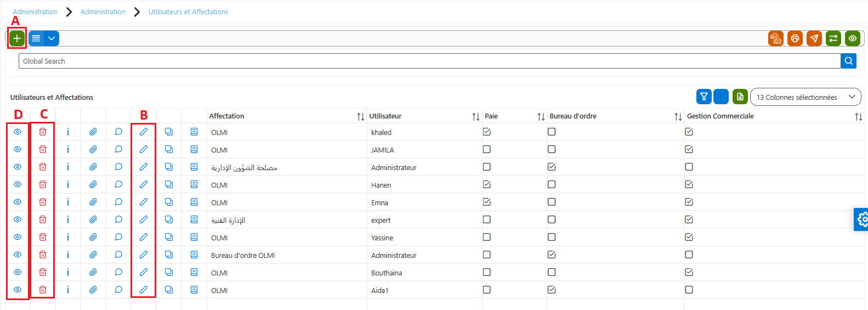The image size is (868, 310).
Task: Click the orange print icon
Action: (x=795, y=38)
